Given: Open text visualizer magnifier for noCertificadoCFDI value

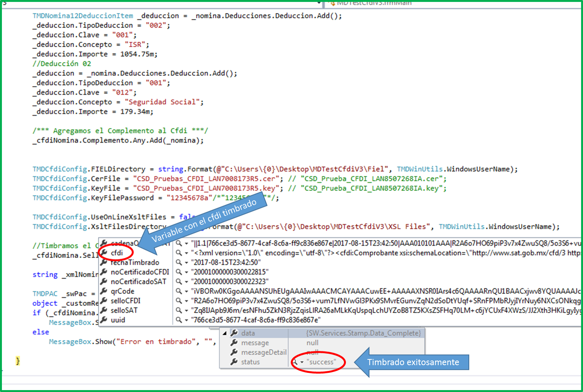Looking at the screenshot, I should [179, 272].
